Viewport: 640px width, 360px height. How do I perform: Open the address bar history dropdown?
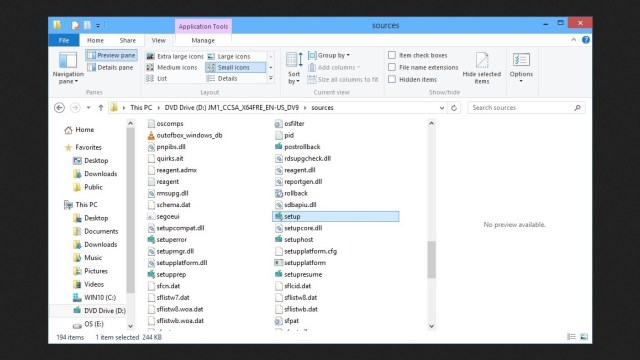click(442, 108)
